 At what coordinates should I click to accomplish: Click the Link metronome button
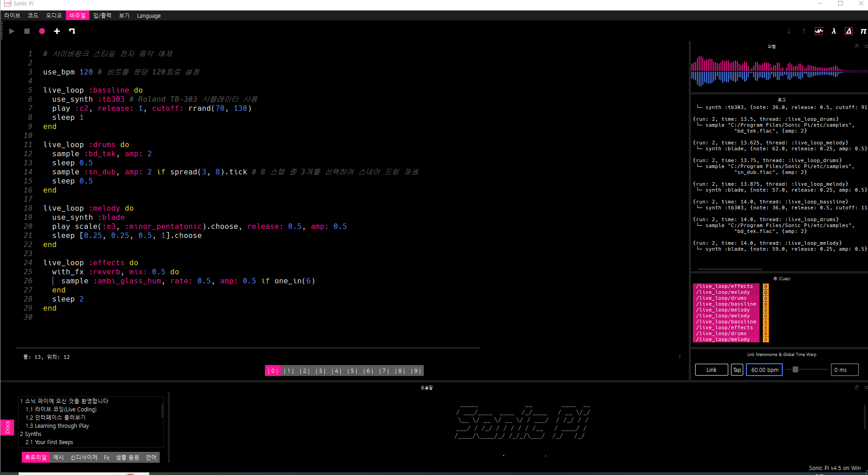[x=711, y=370]
